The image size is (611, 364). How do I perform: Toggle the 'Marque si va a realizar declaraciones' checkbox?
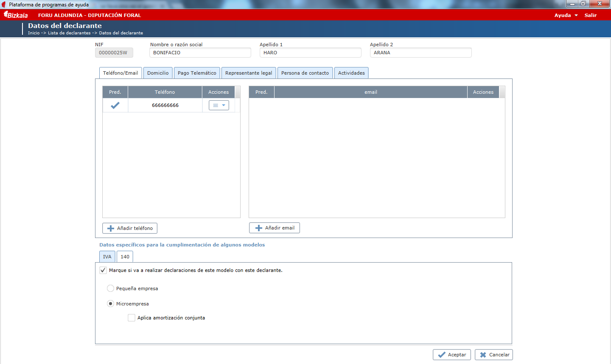(103, 270)
